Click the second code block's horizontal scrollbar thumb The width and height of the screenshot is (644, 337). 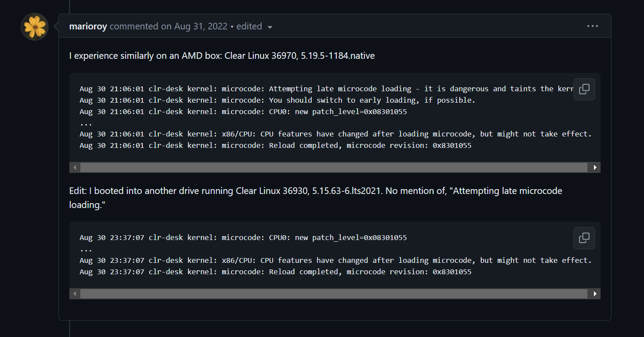point(334,294)
